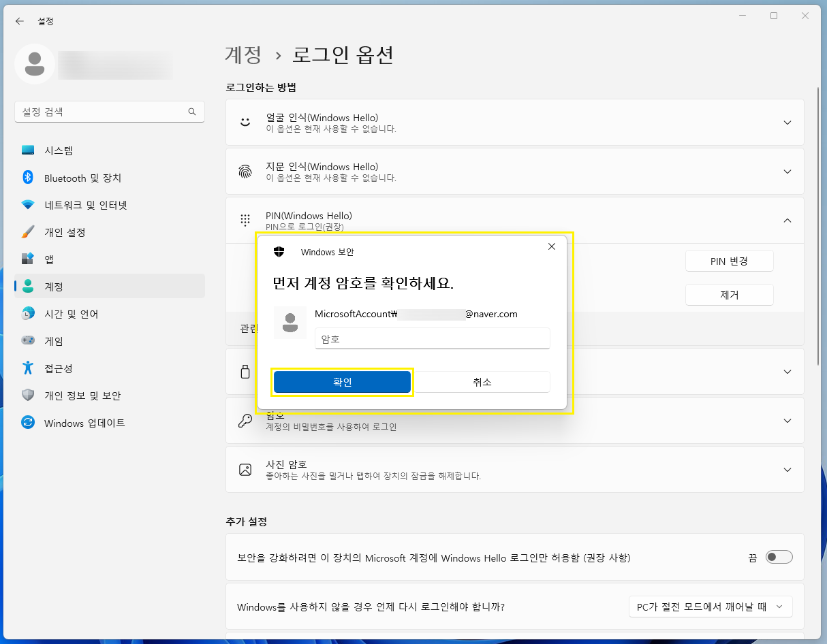Collapse PIN(Windows Hello) section chevron
The image size is (827, 644).
(x=787, y=221)
